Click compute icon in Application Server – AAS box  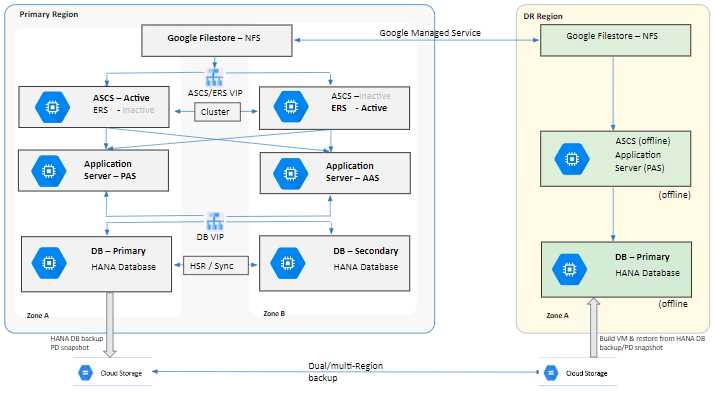click(x=291, y=174)
